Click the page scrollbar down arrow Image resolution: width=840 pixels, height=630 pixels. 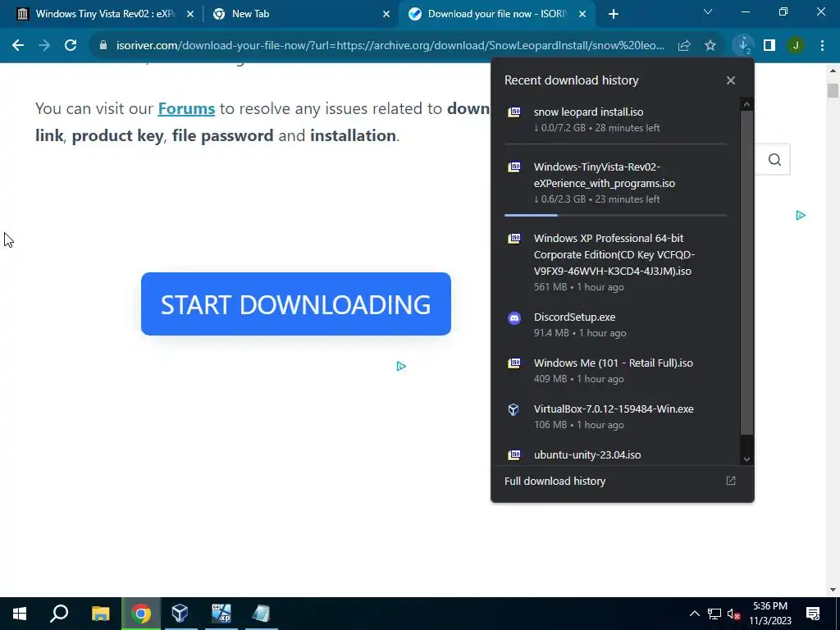(833, 590)
